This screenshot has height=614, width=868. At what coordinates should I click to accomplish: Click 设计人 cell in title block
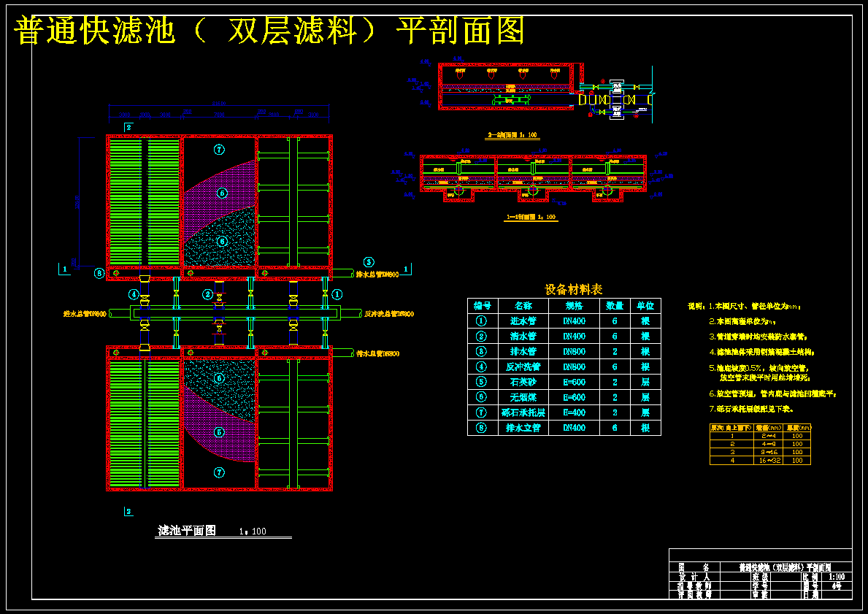694,576
